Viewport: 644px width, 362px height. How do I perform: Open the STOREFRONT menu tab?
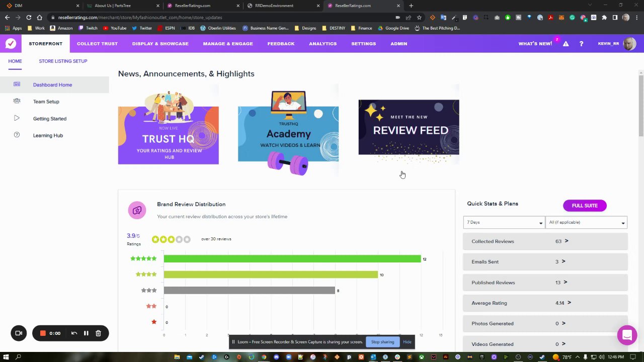coord(46,44)
